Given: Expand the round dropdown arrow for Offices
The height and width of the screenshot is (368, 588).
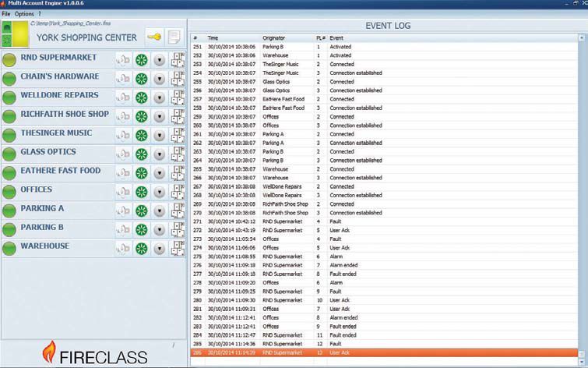Looking at the screenshot, I should (x=160, y=192).
